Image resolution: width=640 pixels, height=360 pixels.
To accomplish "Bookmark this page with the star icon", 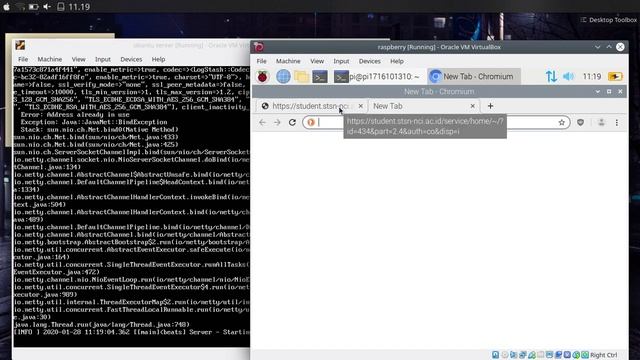I will [562, 122].
